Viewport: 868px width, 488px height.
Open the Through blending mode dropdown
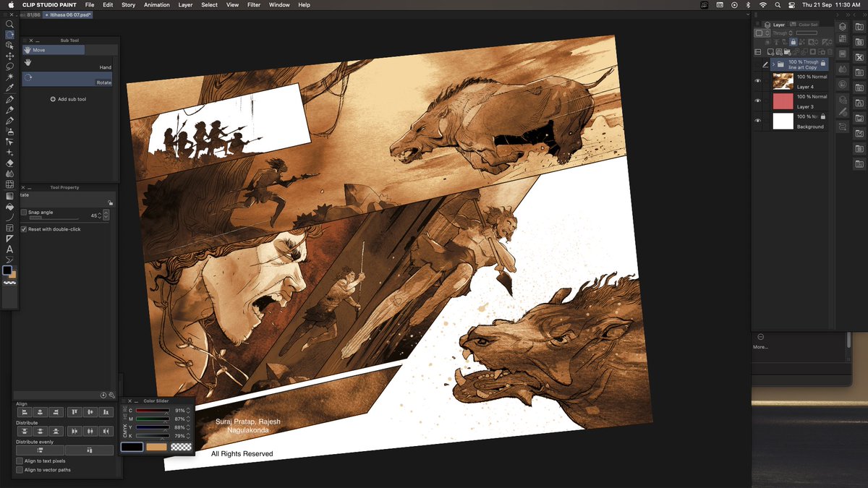click(783, 33)
